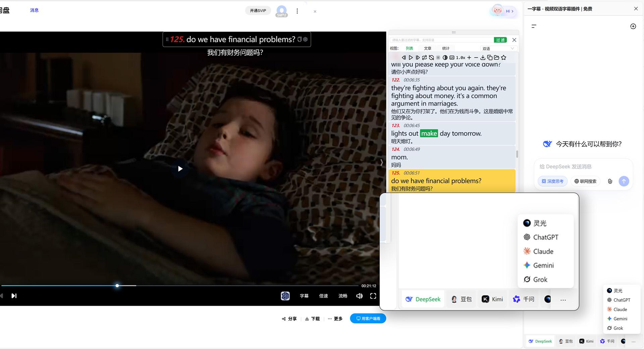Click the green 过滤 filter button
644x349 pixels.
500,40
